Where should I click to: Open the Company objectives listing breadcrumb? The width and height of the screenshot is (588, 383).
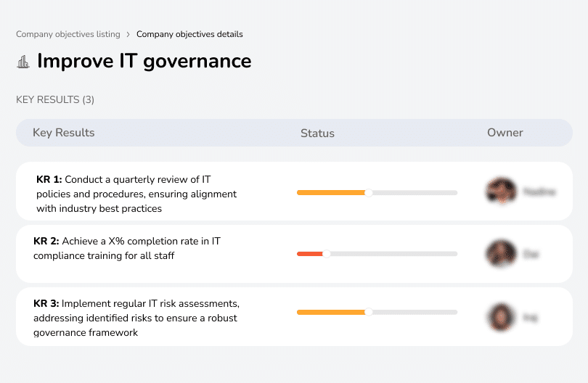[x=68, y=34]
